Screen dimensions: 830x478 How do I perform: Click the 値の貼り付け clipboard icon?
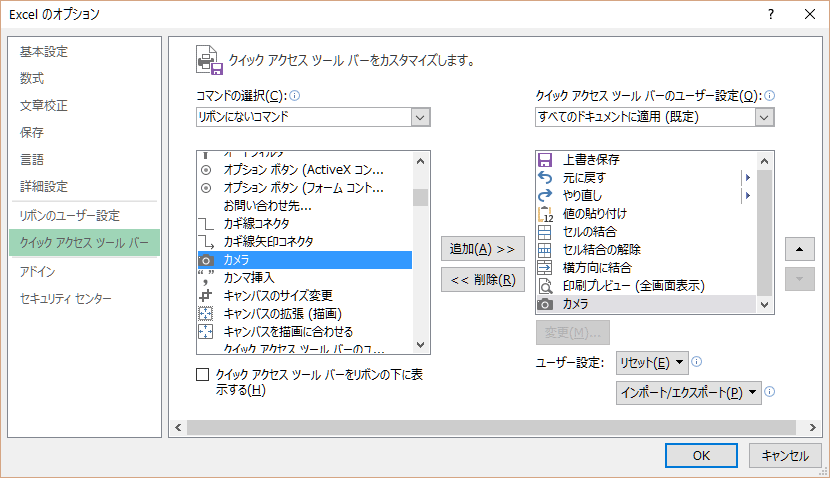coord(545,214)
